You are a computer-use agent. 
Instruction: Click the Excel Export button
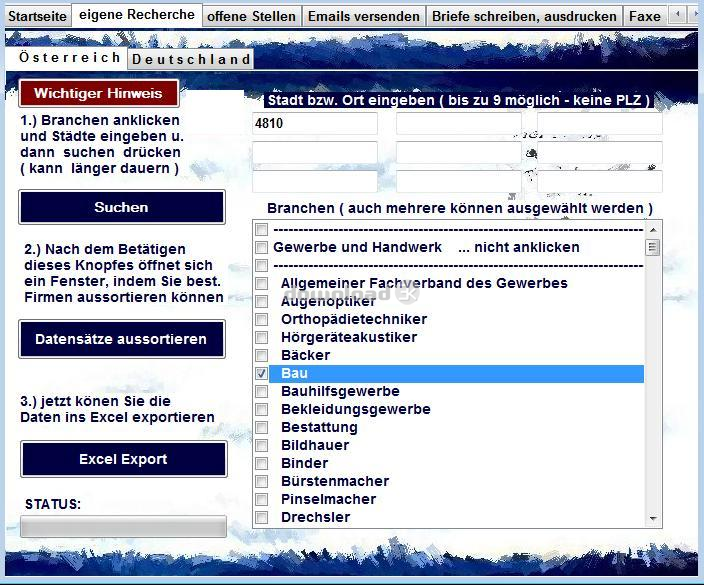click(x=123, y=459)
